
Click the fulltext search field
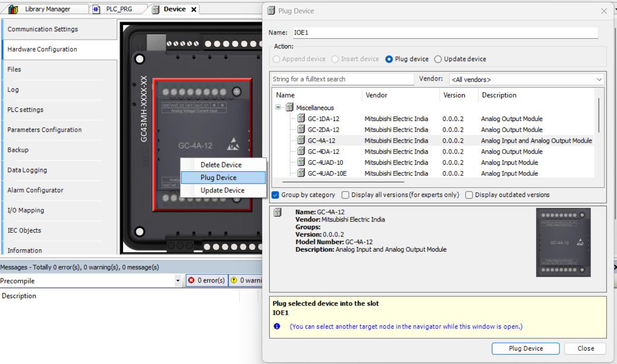(343, 79)
